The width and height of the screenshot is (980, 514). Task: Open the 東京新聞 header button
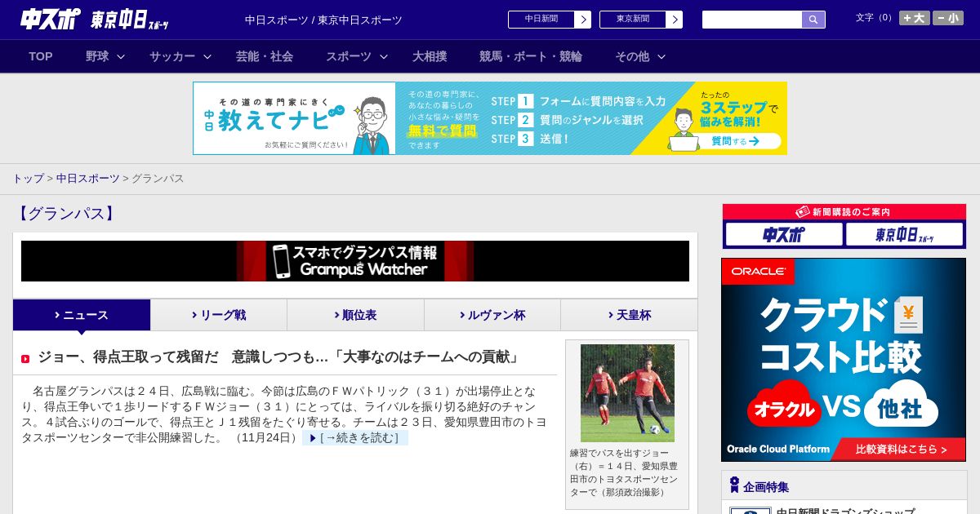click(x=640, y=20)
